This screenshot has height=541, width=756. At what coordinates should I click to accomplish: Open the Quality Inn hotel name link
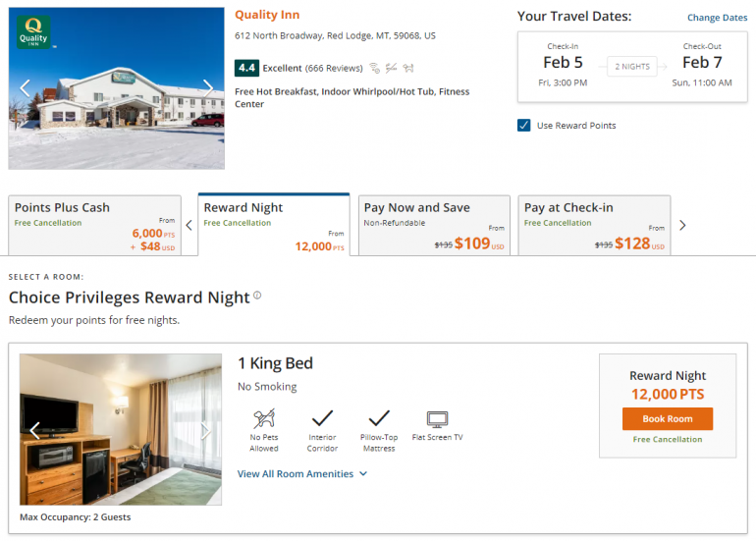[x=267, y=15]
